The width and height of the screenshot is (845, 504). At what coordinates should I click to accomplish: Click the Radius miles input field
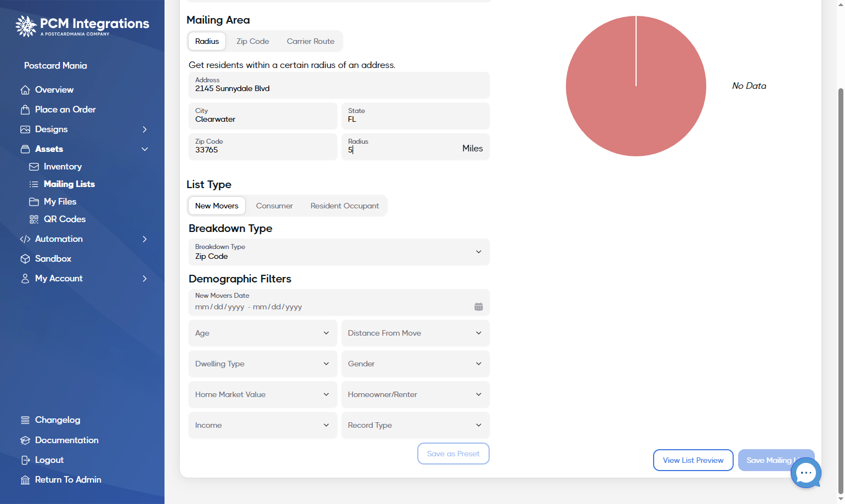click(x=415, y=146)
